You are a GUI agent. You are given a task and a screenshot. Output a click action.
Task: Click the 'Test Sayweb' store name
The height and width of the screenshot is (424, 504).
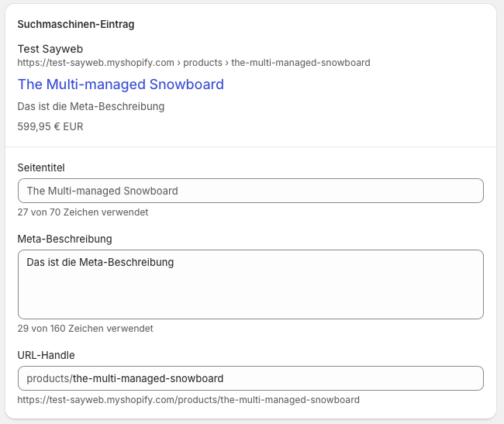[x=50, y=49]
